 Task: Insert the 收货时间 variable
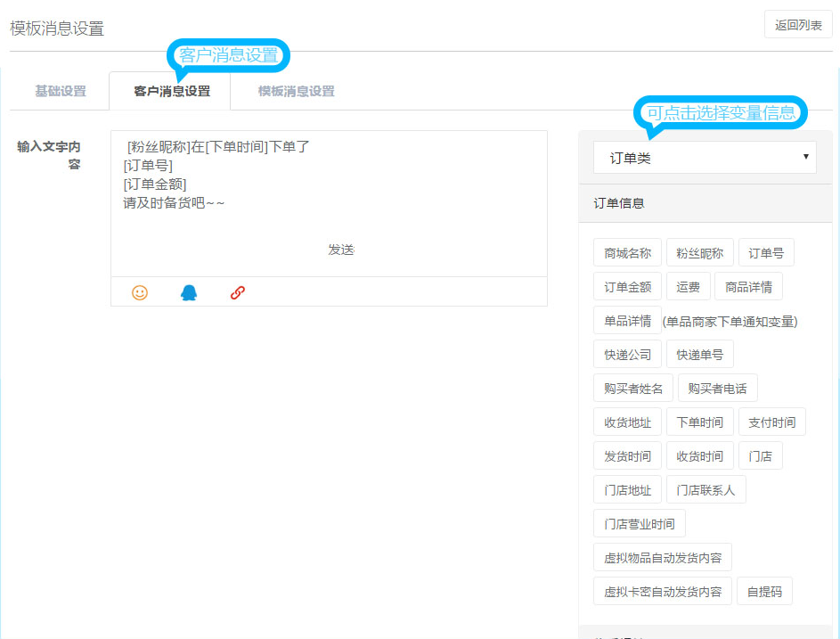[699, 455]
